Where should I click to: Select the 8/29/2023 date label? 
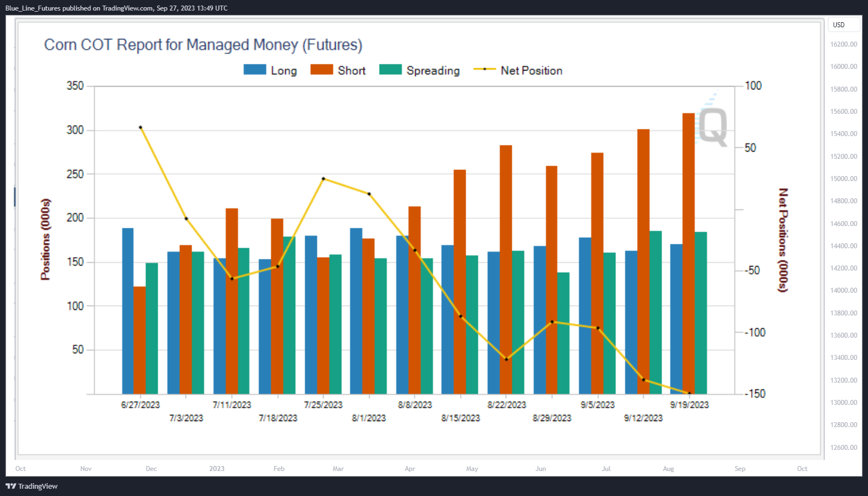(x=552, y=418)
